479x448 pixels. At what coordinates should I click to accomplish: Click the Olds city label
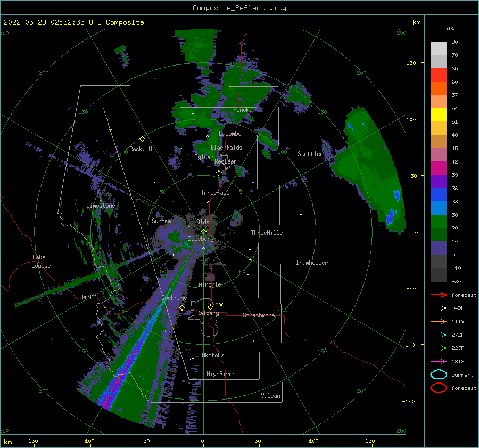(203, 222)
